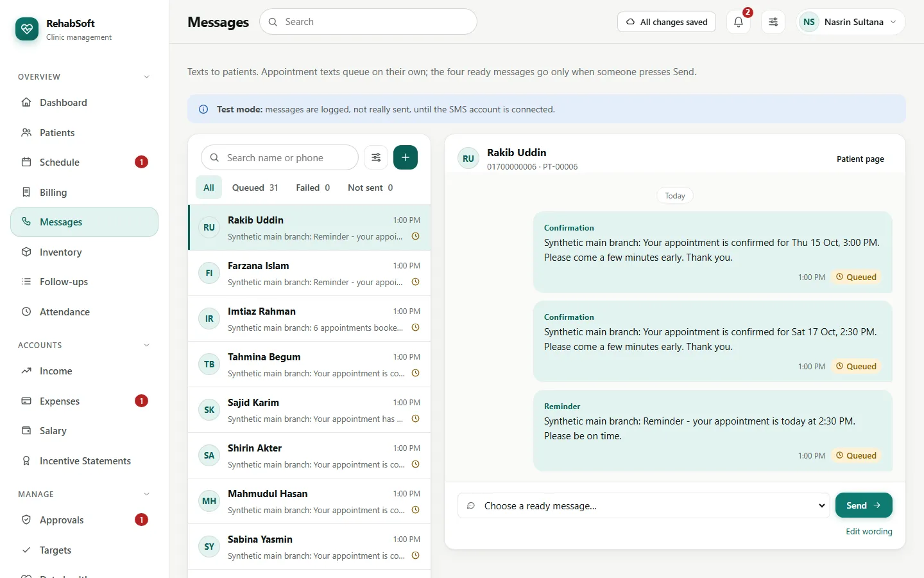Image resolution: width=924 pixels, height=578 pixels.
Task: Click the Expenses card icon
Action: (x=26, y=401)
